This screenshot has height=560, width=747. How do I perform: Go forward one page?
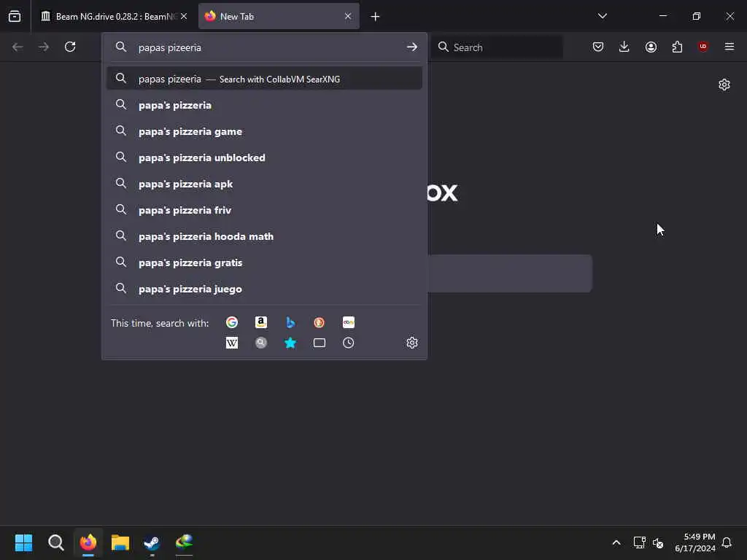point(44,47)
